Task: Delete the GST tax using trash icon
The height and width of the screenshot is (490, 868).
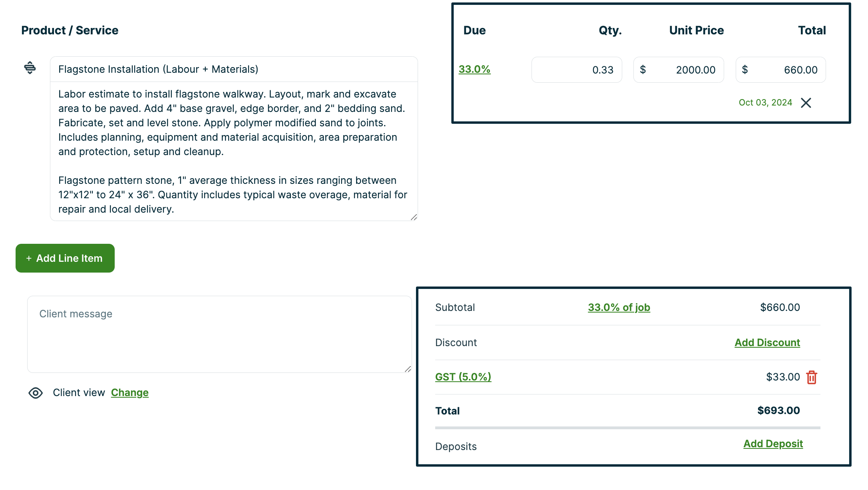Action: 812,376
